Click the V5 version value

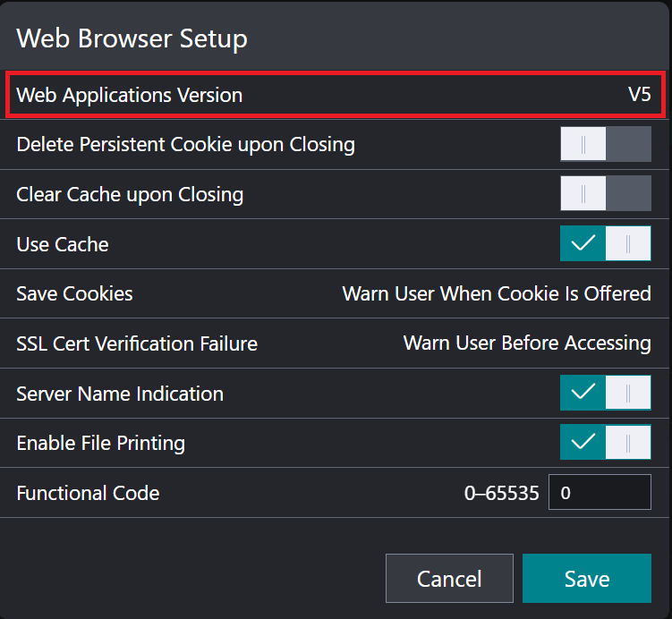pyautogui.click(x=638, y=95)
